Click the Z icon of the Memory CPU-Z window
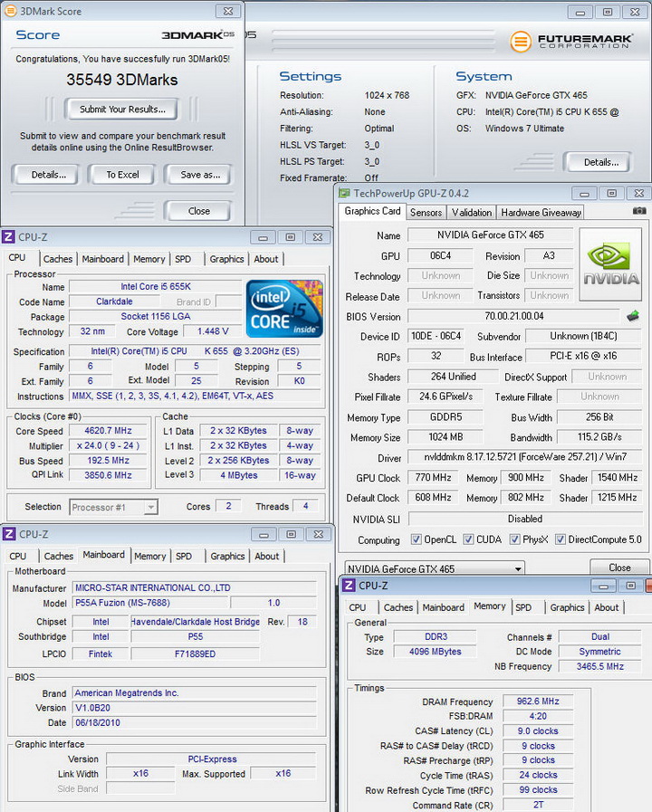Image resolution: width=652 pixels, height=812 pixels. (x=349, y=585)
